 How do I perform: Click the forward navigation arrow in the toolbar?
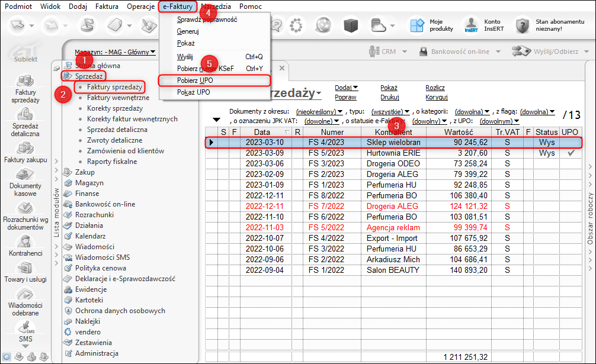click(x=52, y=25)
